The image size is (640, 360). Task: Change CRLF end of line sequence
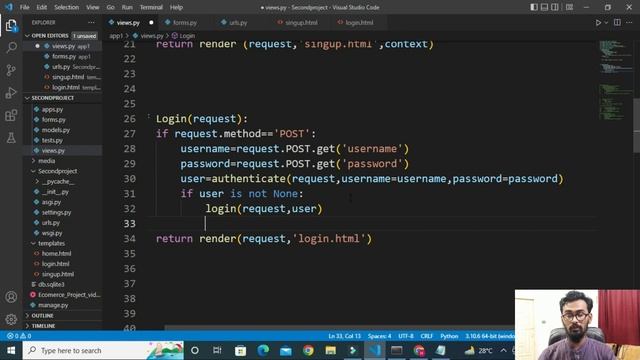(427, 336)
